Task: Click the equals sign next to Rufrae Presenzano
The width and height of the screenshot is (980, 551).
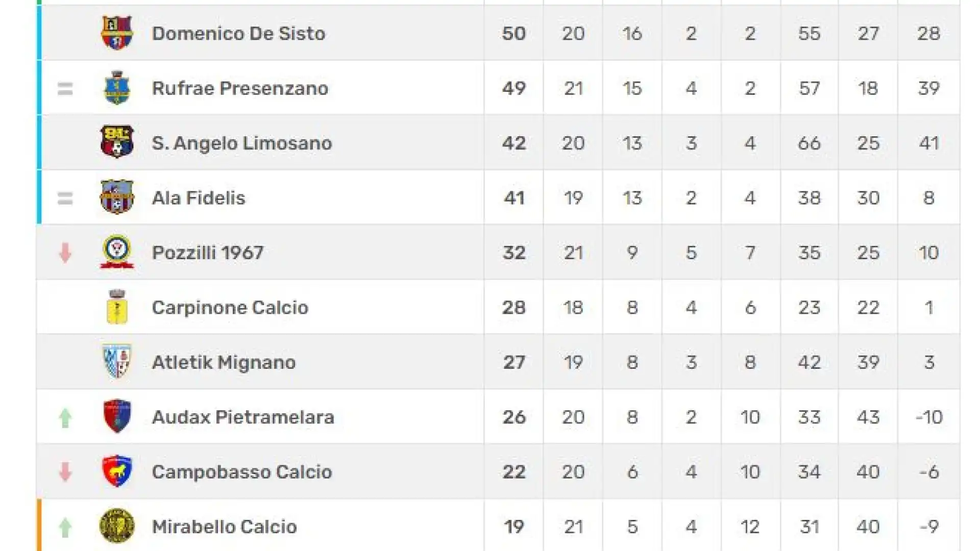Action: [65, 89]
